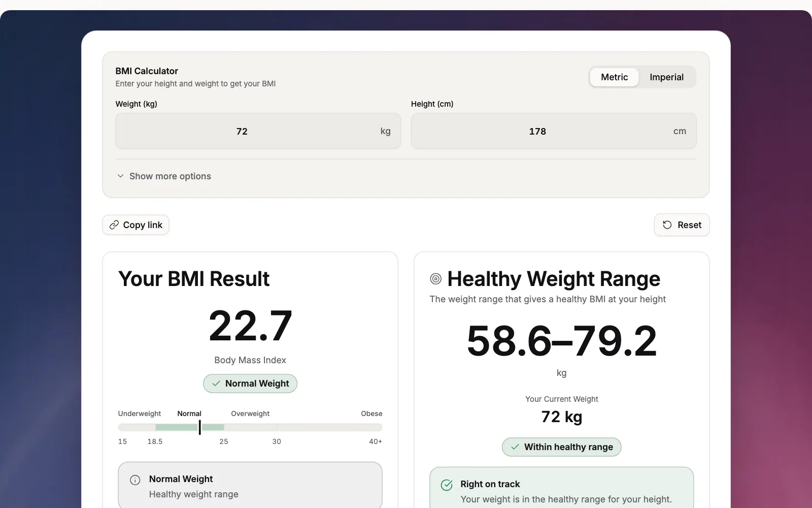
Task: Click the Your Current Weight label
Action: 561,399
